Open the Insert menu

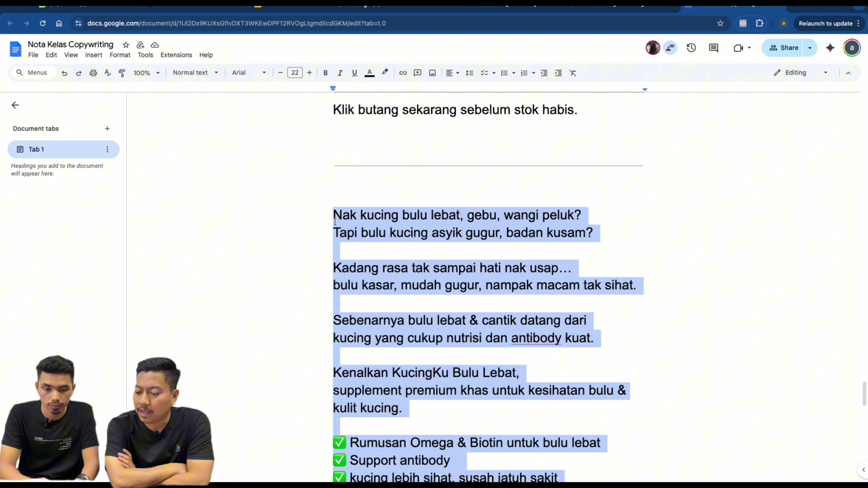(94, 55)
